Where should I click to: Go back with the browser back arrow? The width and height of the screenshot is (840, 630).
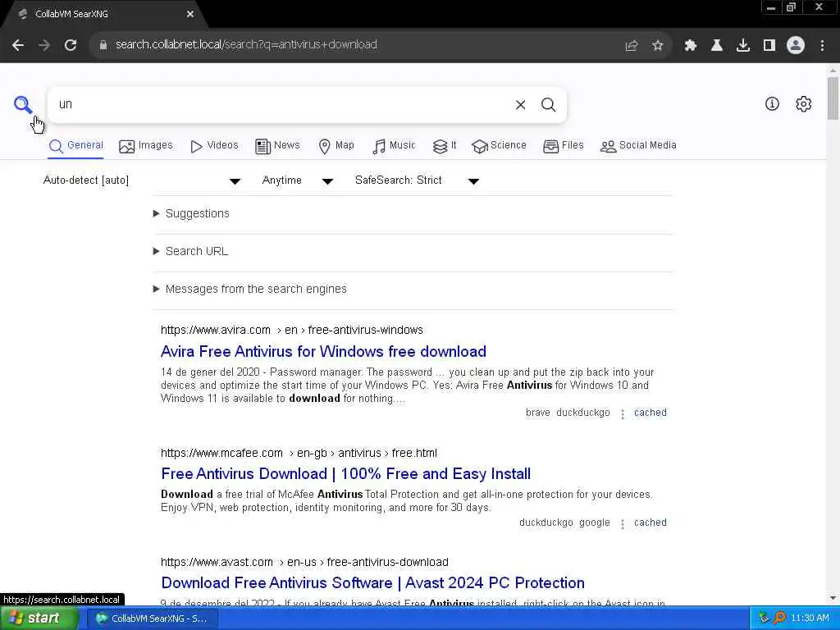[x=18, y=45]
